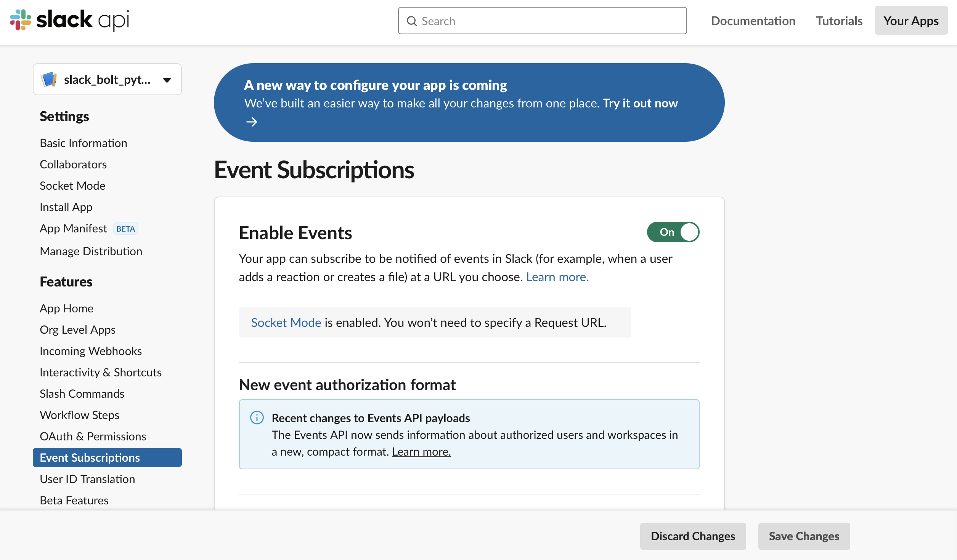Open Manage Distribution
The width and height of the screenshot is (957, 560).
(x=91, y=251)
